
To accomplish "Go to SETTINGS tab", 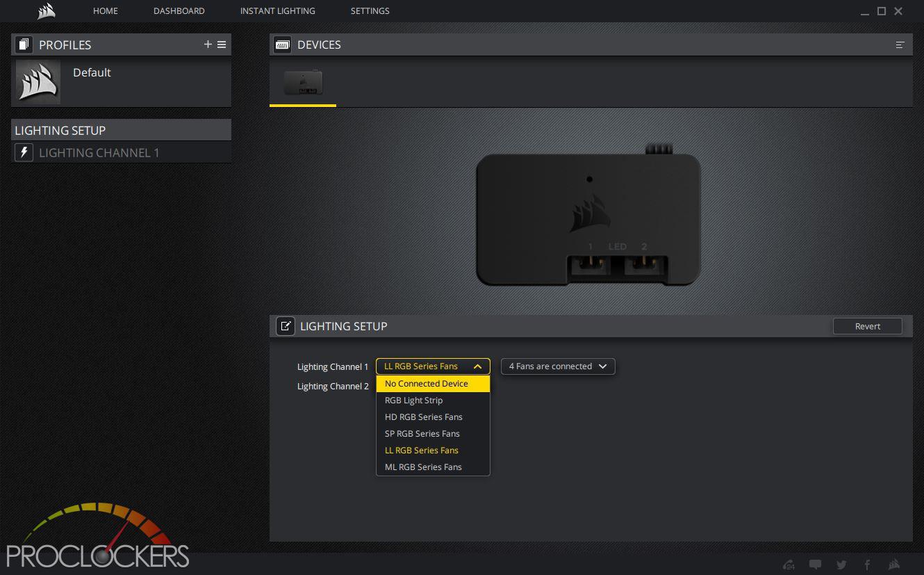I will click(370, 11).
